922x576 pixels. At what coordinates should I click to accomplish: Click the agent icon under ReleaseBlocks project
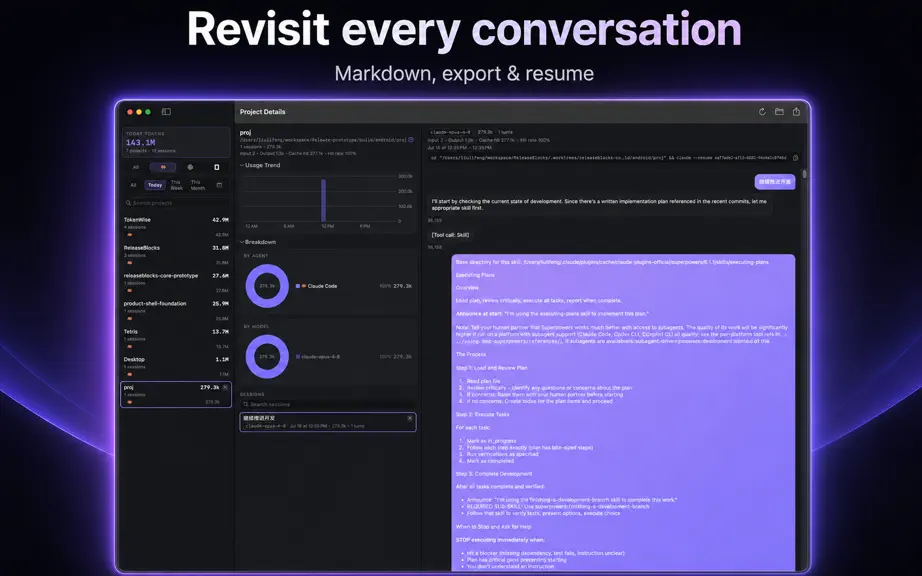point(129,263)
